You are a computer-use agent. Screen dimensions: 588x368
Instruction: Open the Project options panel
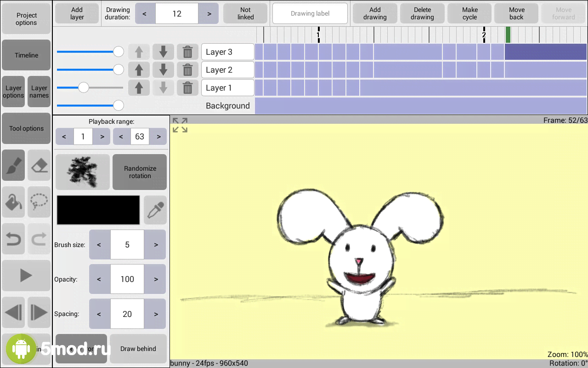click(26, 19)
